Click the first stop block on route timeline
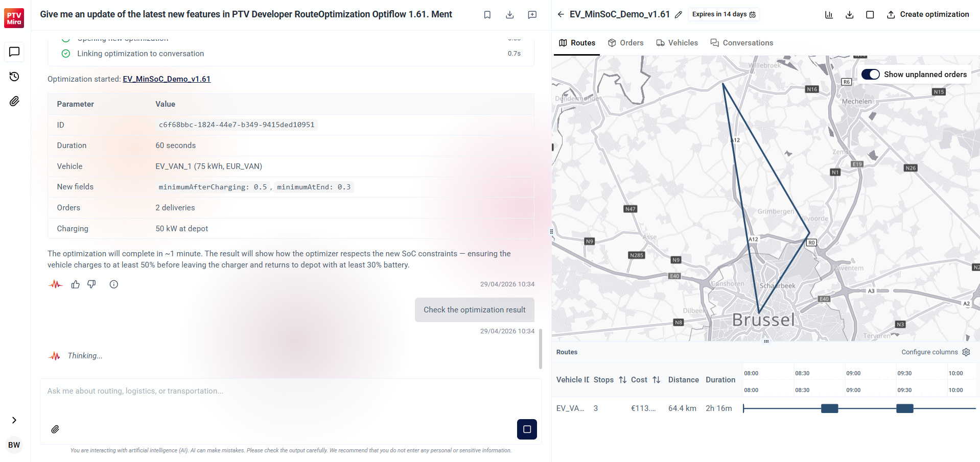The width and height of the screenshot is (980, 462). click(x=829, y=408)
